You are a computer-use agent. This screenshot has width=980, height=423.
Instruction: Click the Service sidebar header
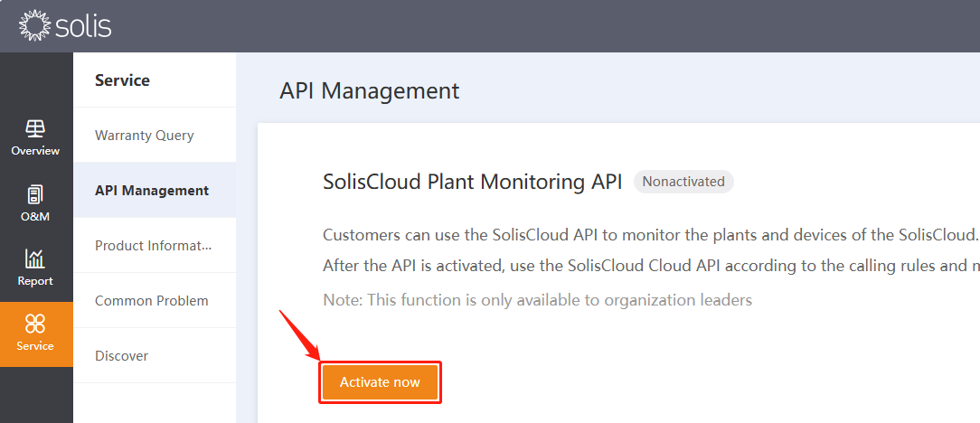123,80
